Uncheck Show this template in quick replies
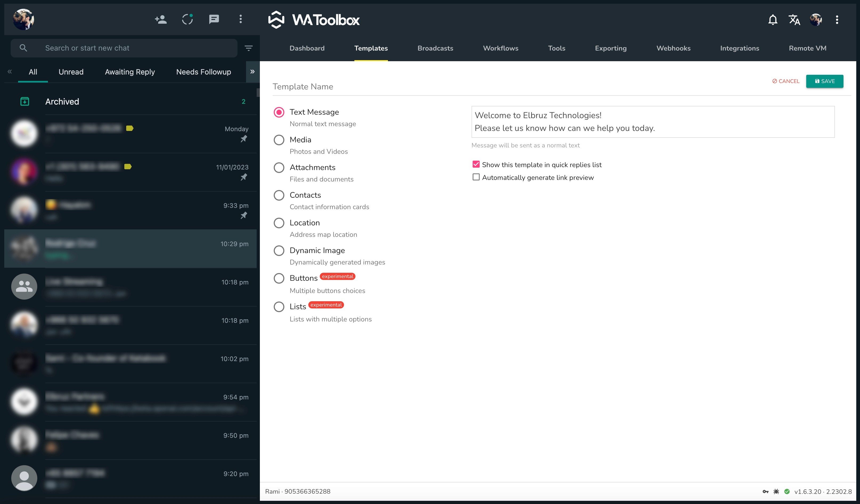Image resolution: width=860 pixels, height=504 pixels. tap(476, 164)
